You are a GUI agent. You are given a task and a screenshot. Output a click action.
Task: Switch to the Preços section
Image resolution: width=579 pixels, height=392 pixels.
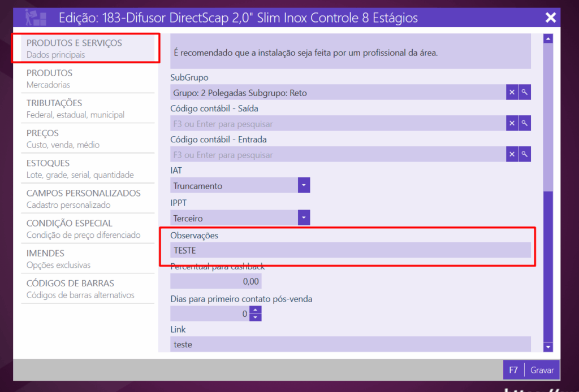click(x=88, y=138)
